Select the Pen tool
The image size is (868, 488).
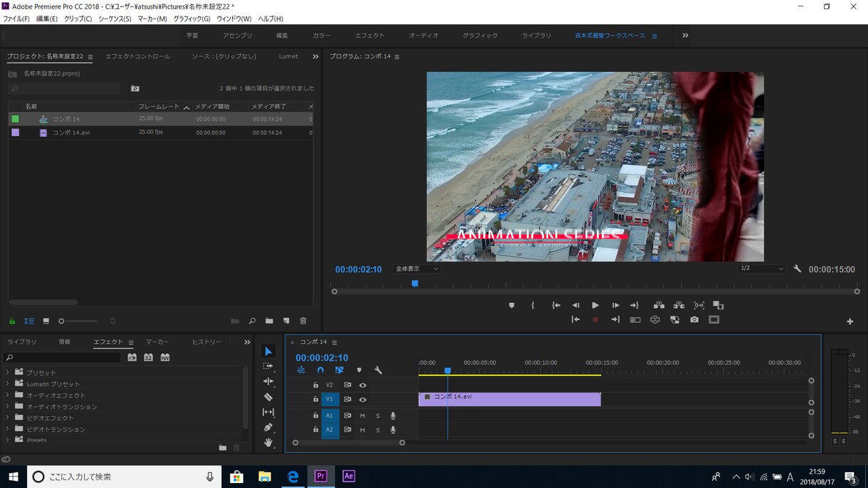click(268, 428)
